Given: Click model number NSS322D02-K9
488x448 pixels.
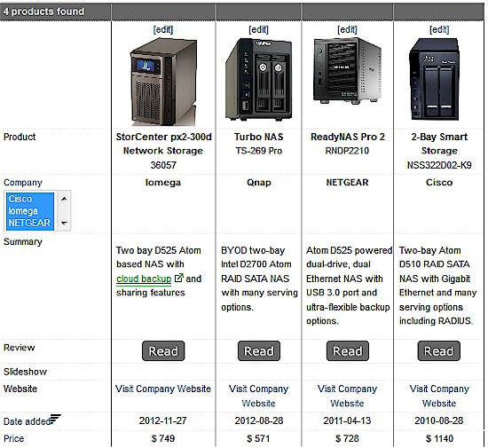Looking at the screenshot, I should pyautogui.click(x=439, y=165).
